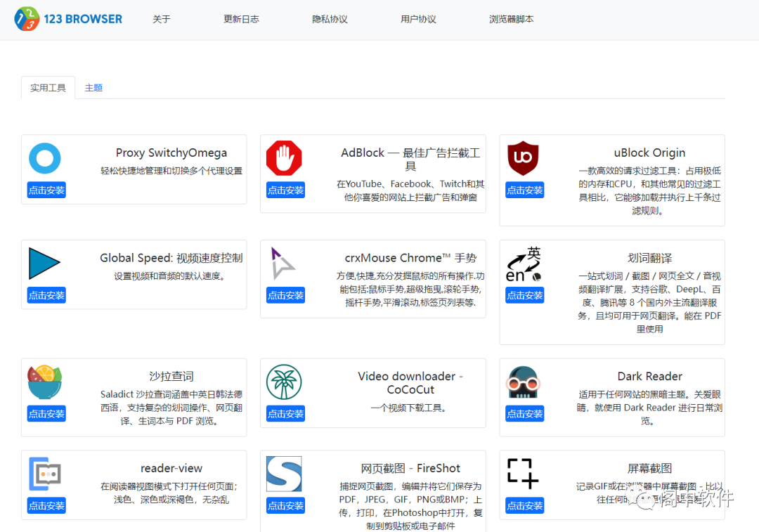Click the 设置视频和音频的默认速度 description
The height and width of the screenshot is (532, 759).
click(x=169, y=276)
